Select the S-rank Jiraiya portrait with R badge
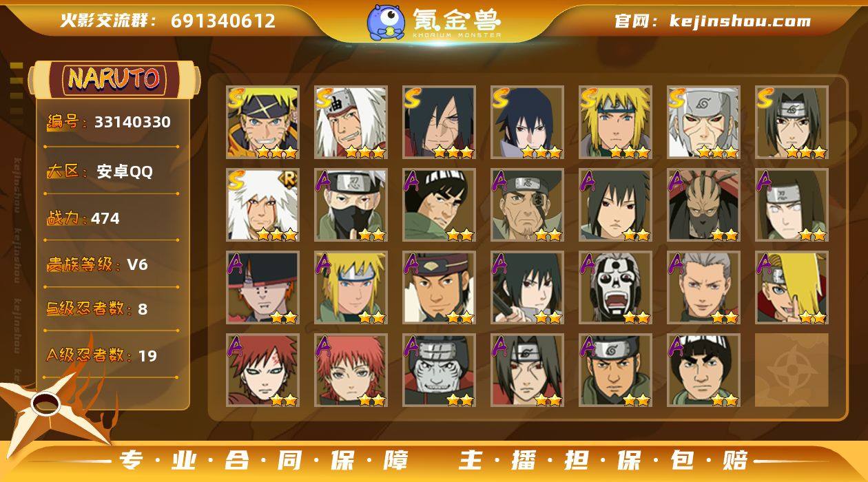This screenshot has height=482, width=868. [x=262, y=205]
